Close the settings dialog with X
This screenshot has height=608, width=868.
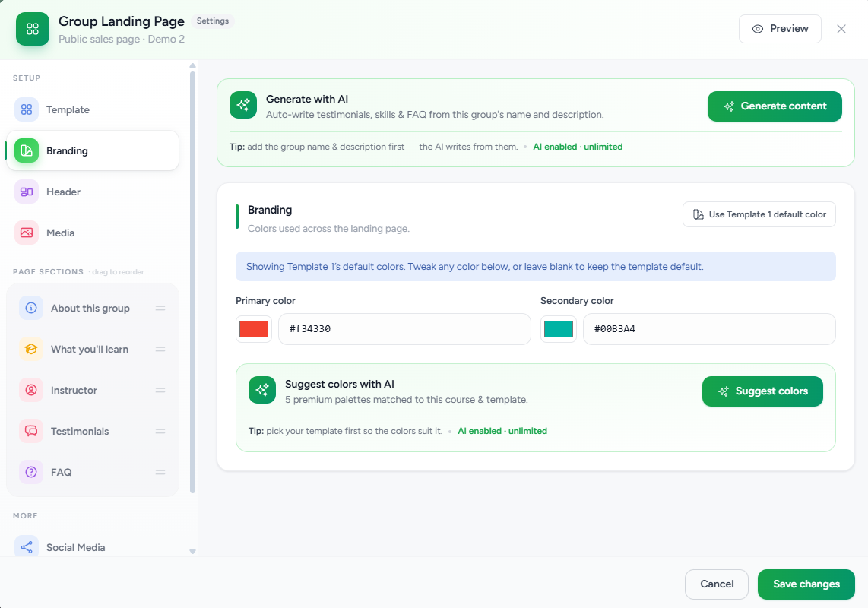(841, 29)
